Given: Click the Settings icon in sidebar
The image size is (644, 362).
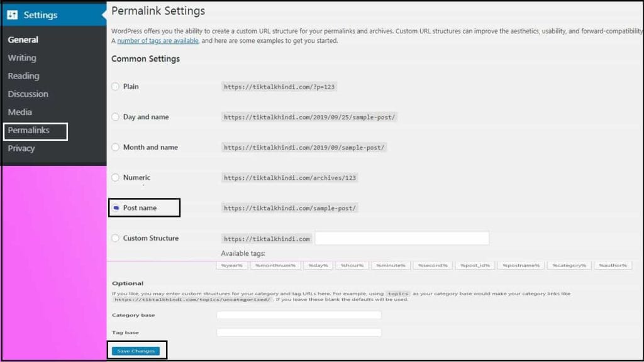Looking at the screenshot, I should click(x=13, y=14).
